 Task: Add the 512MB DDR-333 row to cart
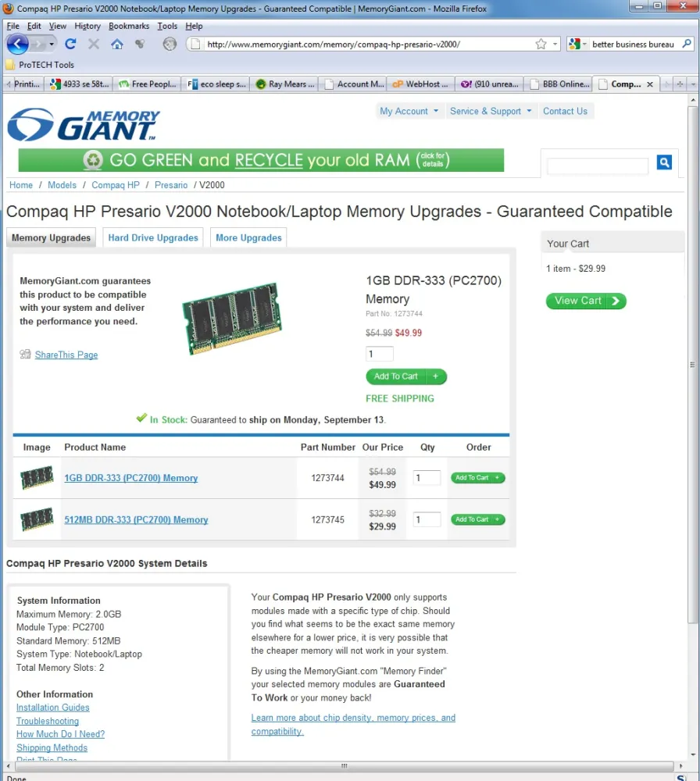[478, 519]
